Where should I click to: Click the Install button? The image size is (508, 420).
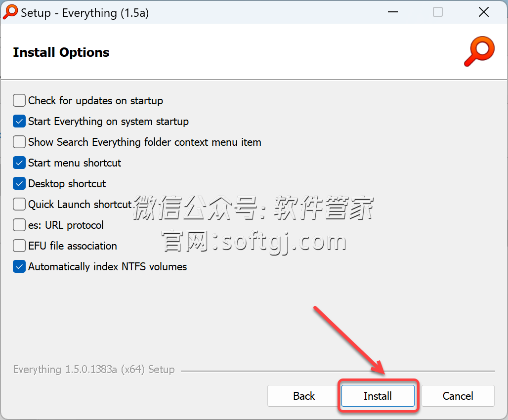point(378,396)
